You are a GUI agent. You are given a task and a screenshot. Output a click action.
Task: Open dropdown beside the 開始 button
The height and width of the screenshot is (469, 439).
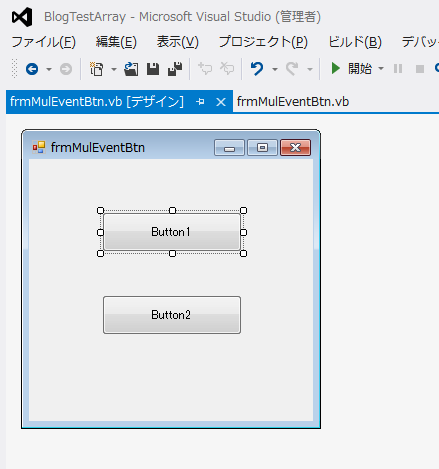pos(381,69)
